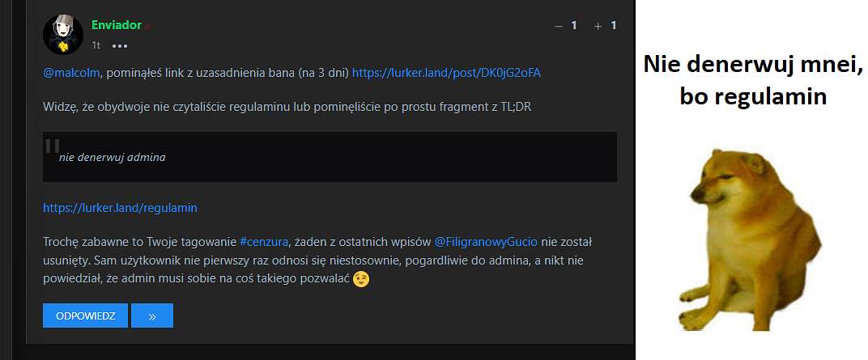Click the 1t post timestamp
This screenshot has height=360, width=868.
[96, 46]
